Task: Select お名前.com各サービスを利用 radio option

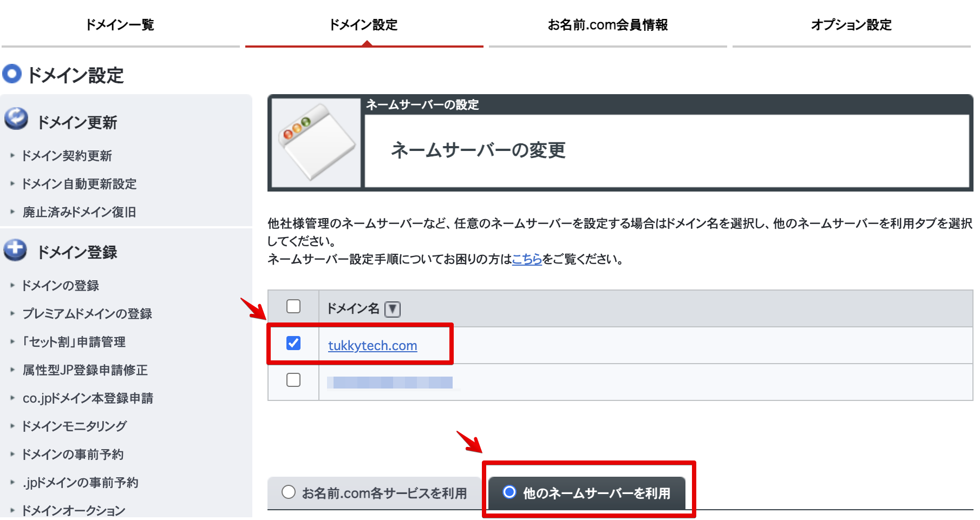Action: pos(289,492)
